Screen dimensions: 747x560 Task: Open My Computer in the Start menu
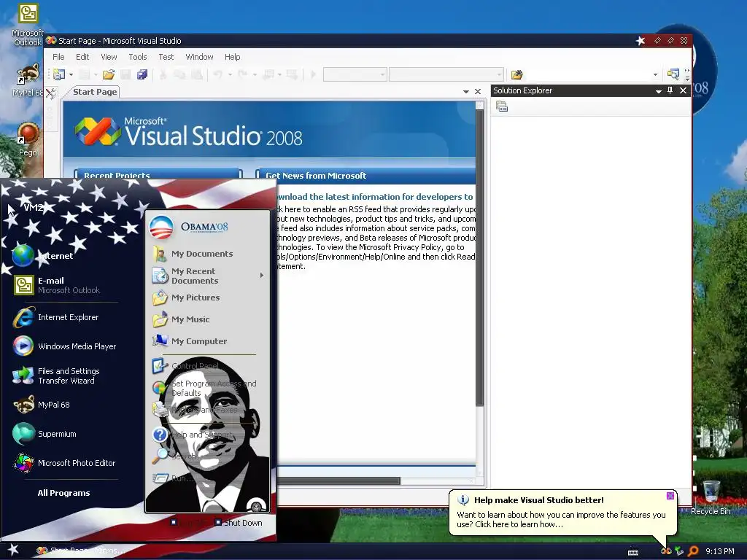pyautogui.click(x=189, y=341)
